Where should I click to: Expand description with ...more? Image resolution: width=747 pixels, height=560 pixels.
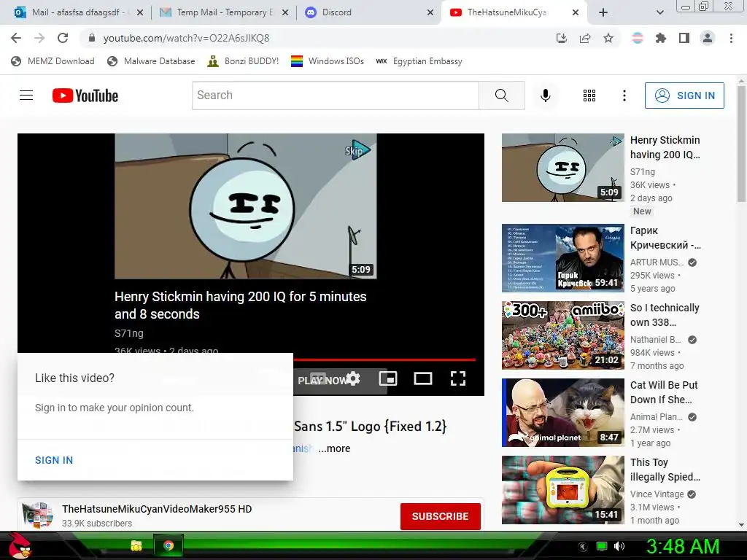click(334, 448)
